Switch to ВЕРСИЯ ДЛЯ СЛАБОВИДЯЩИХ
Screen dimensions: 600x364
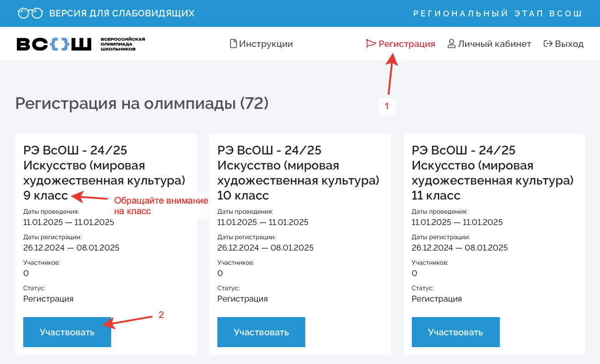point(122,14)
